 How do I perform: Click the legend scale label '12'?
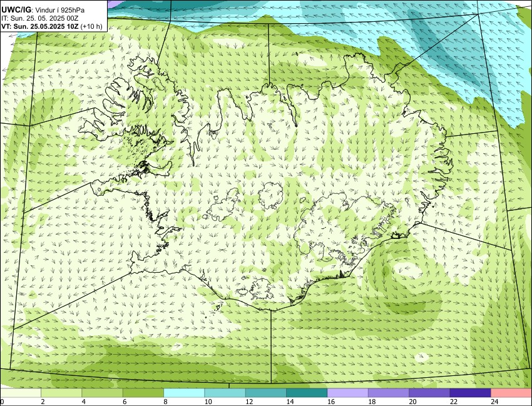[249, 402]
